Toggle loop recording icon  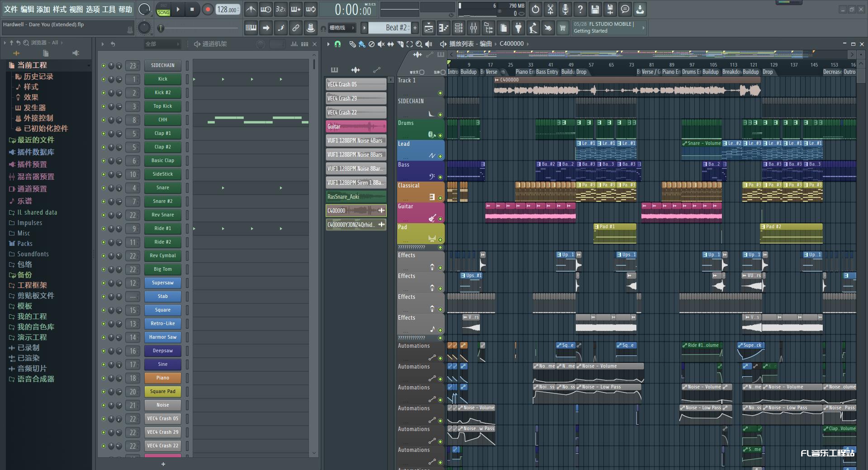coord(311,9)
